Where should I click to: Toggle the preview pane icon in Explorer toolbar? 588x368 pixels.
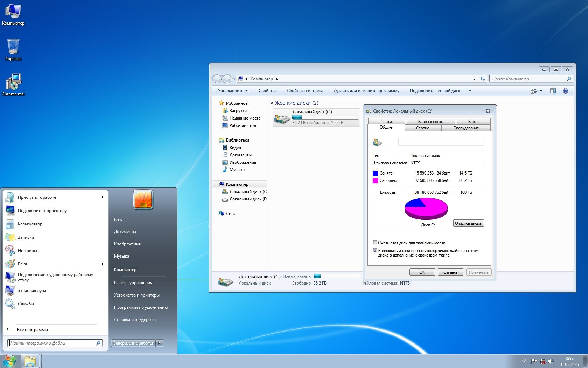coord(553,91)
